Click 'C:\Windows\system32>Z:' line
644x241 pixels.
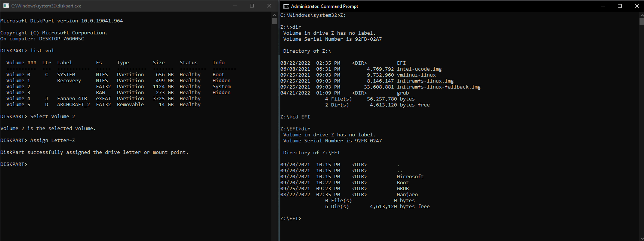click(x=313, y=15)
